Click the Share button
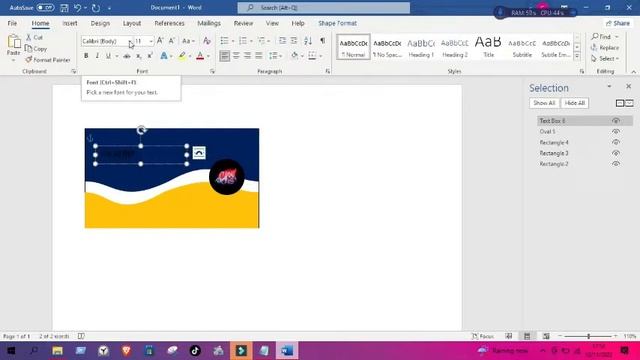Image resolution: width=640 pixels, height=360 pixels. [x=618, y=23]
